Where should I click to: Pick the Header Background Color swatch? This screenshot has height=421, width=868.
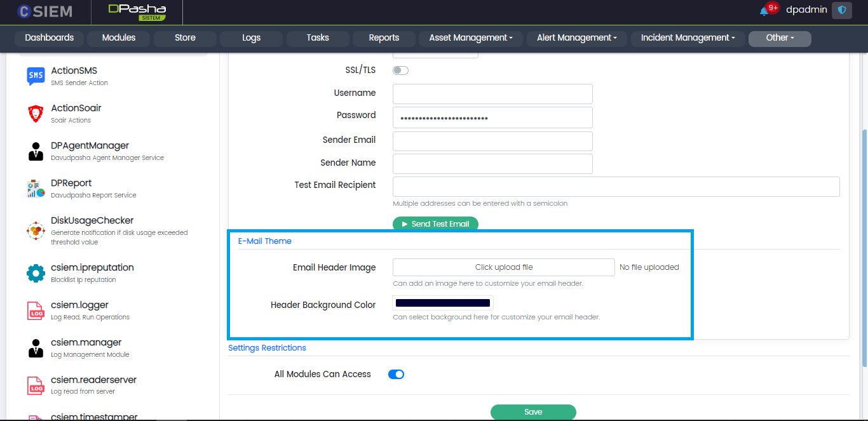[x=443, y=304]
